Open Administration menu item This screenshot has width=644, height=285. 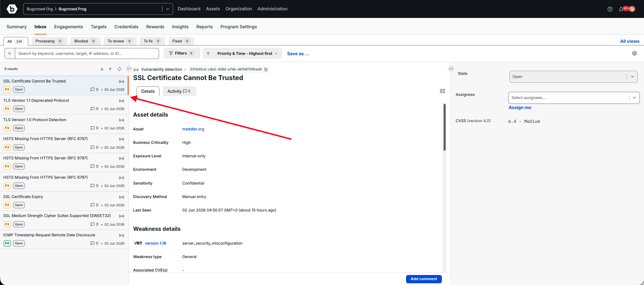(273, 9)
